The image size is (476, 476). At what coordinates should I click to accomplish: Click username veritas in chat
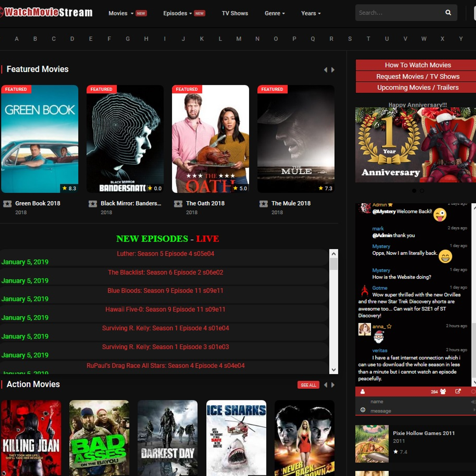380,350
